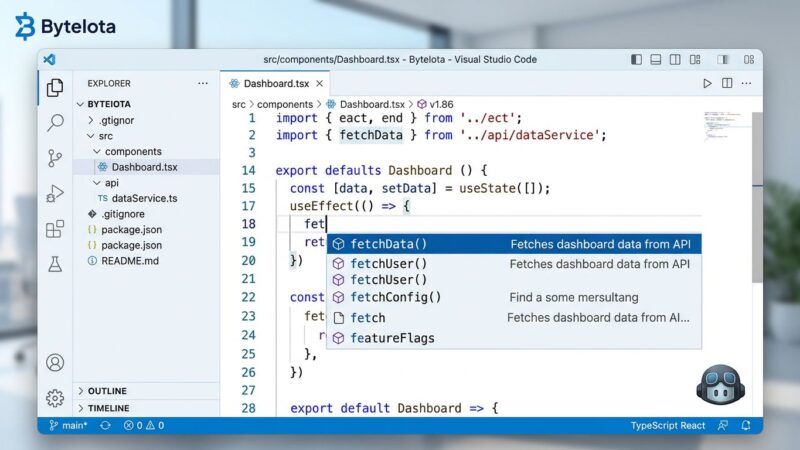
Task: Open the Extensions view
Action: point(55,229)
